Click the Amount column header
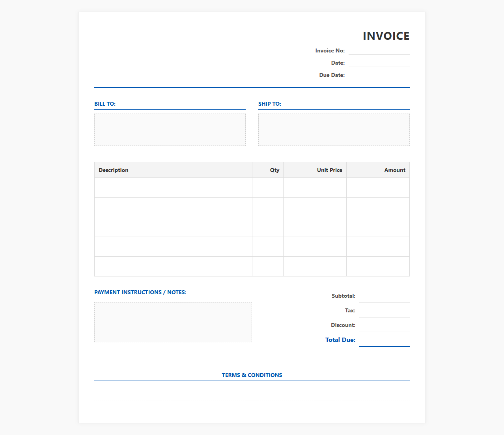This screenshot has height=435, width=504. coord(378,170)
